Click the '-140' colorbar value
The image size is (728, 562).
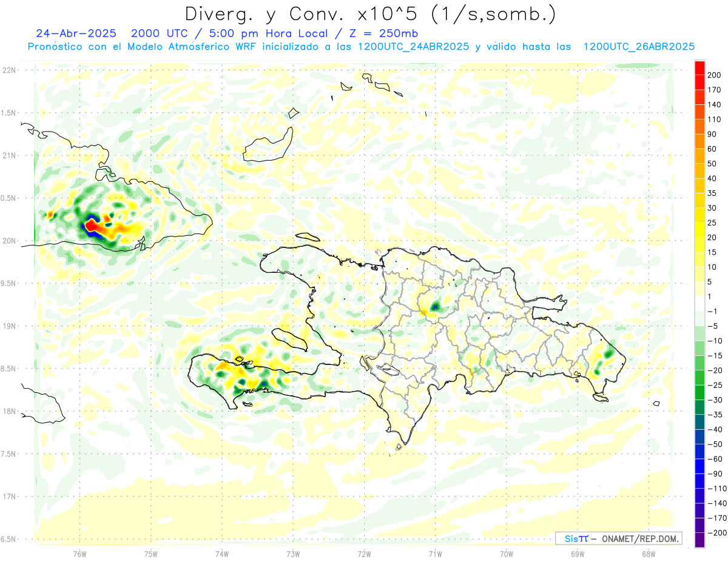718,503
